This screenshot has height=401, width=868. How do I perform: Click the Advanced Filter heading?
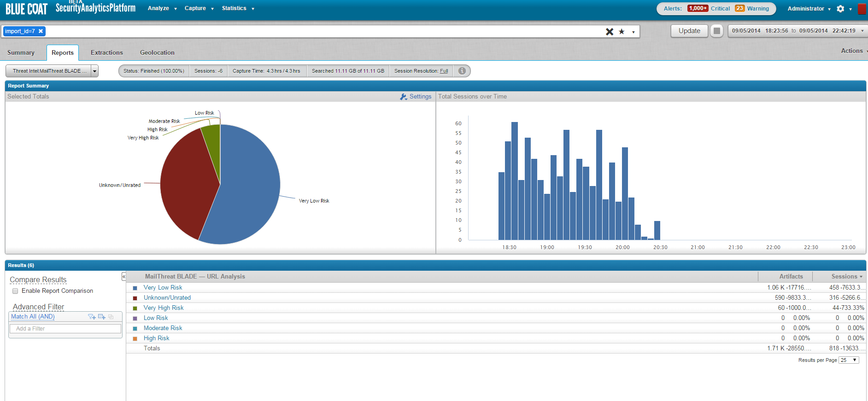point(39,307)
